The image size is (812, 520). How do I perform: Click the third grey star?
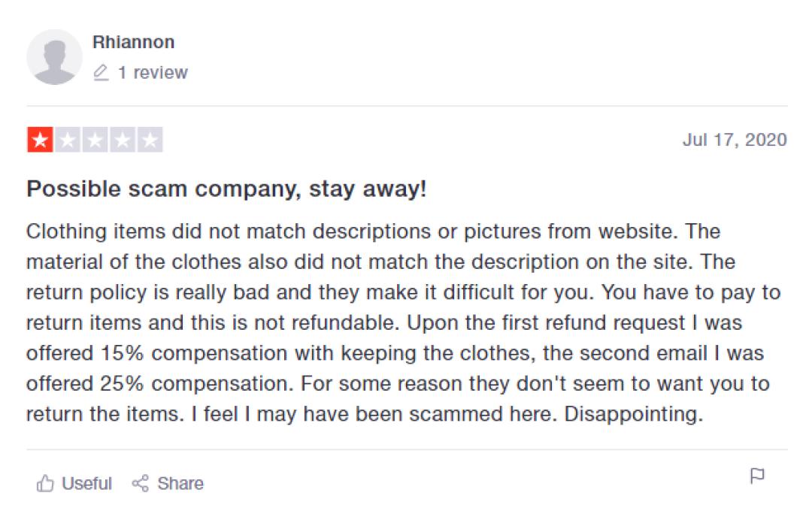point(95,141)
